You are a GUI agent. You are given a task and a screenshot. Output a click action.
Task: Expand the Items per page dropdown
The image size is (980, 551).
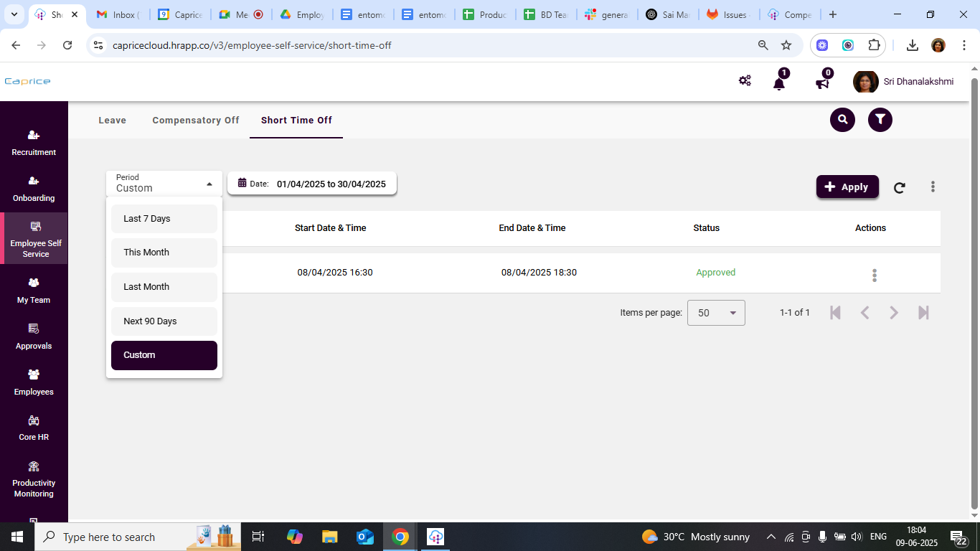(716, 313)
